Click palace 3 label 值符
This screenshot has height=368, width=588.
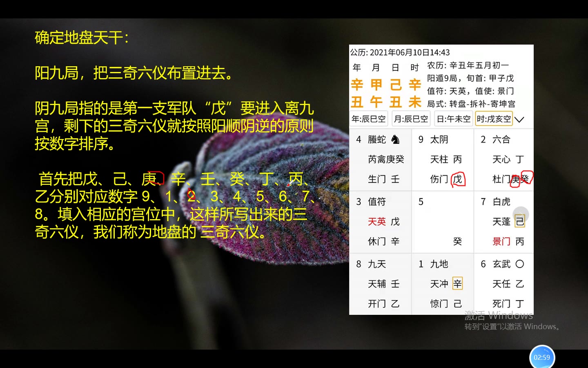tap(377, 202)
